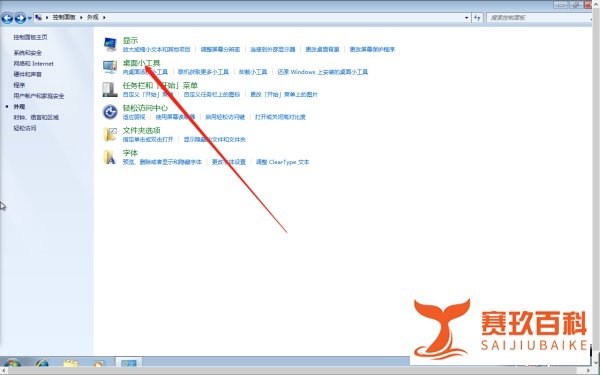Click 更改桌面背景 link
The image size is (600, 375).
coord(323,49)
